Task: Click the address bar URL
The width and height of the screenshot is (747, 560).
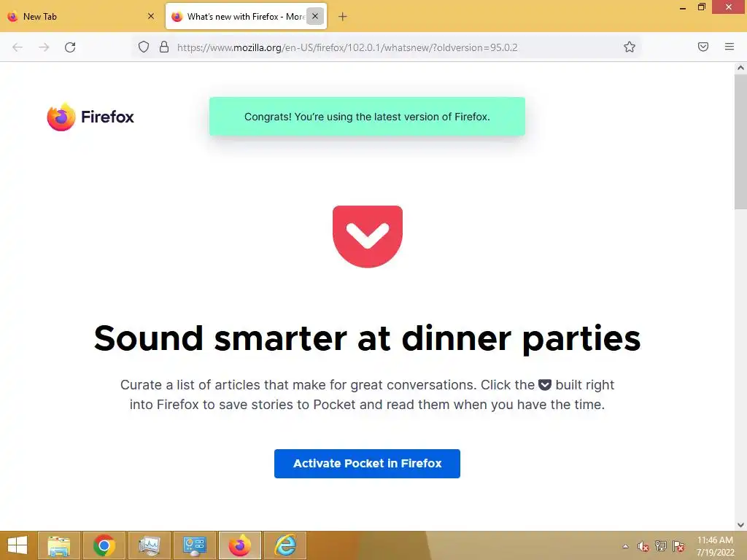Action: [347, 47]
